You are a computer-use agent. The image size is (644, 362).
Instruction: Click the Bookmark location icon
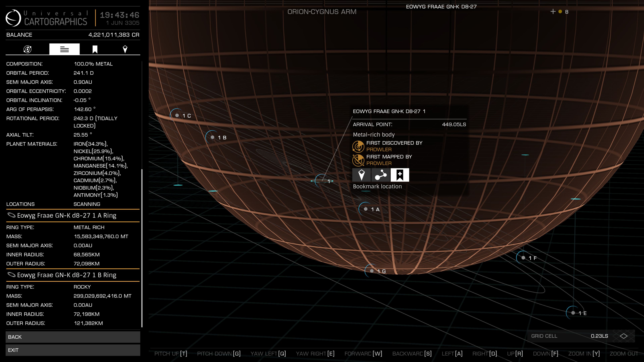pyautogui.click(x=400, y=175)
